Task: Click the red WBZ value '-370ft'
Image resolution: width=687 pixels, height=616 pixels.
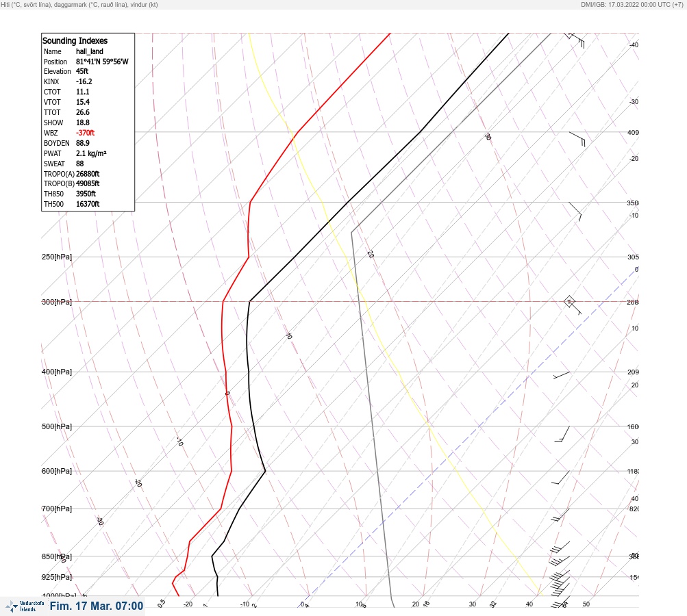Action: [85, 133]
